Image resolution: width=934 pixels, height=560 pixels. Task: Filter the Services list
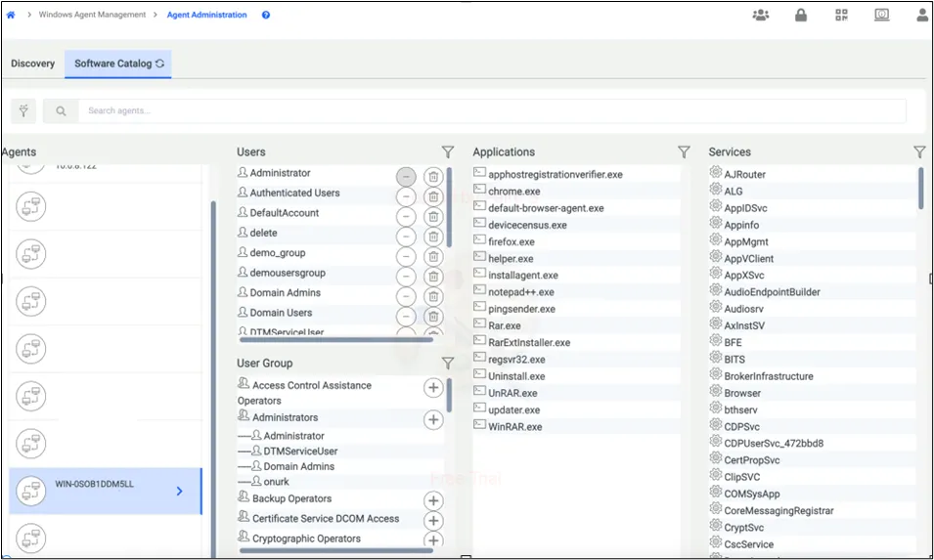point(919,152)
